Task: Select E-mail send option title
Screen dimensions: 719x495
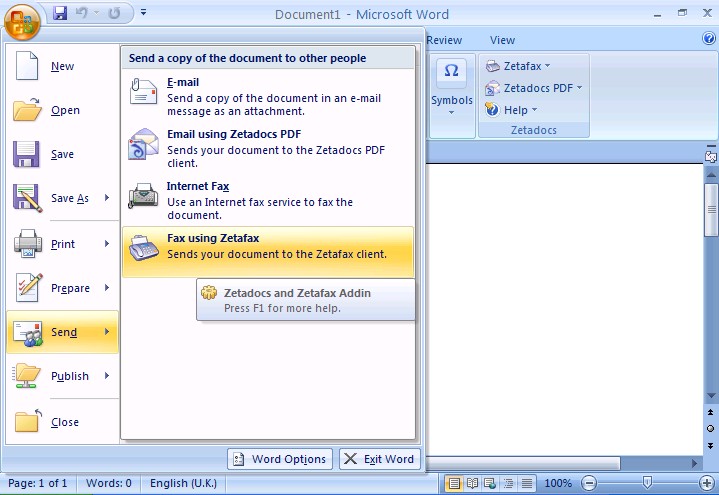Action: click(183, 83)
